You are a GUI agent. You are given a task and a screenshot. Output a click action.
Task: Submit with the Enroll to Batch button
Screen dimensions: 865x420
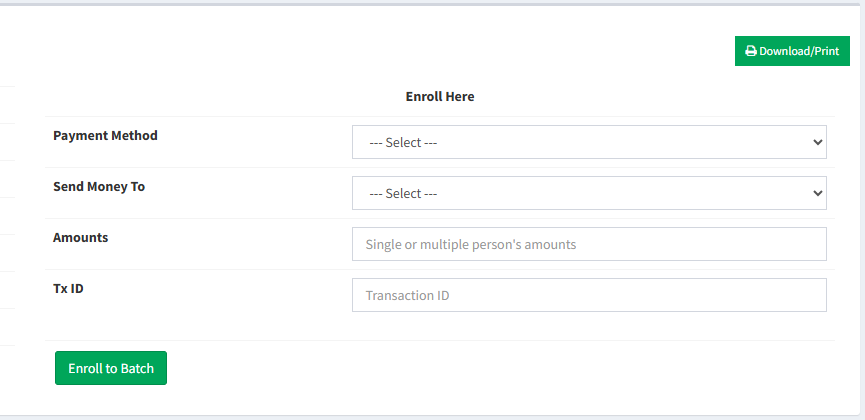point(111,368)
